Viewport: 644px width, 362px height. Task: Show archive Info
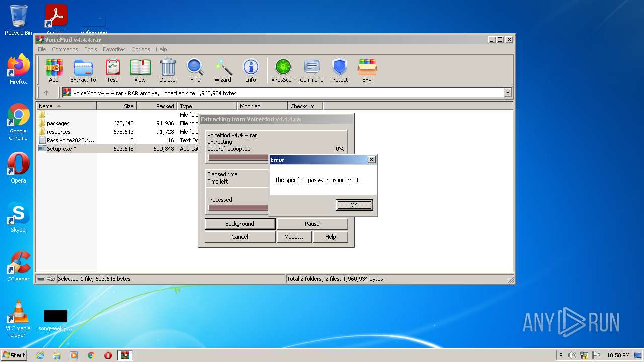point(251,70)
